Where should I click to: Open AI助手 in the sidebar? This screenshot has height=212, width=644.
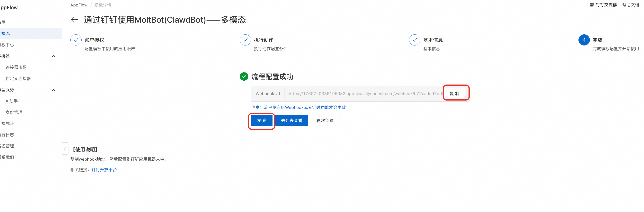[12, 101]
